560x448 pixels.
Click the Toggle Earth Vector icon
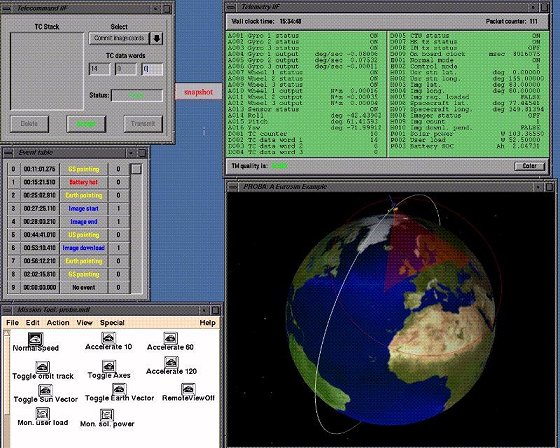click(x=119, y=389)
